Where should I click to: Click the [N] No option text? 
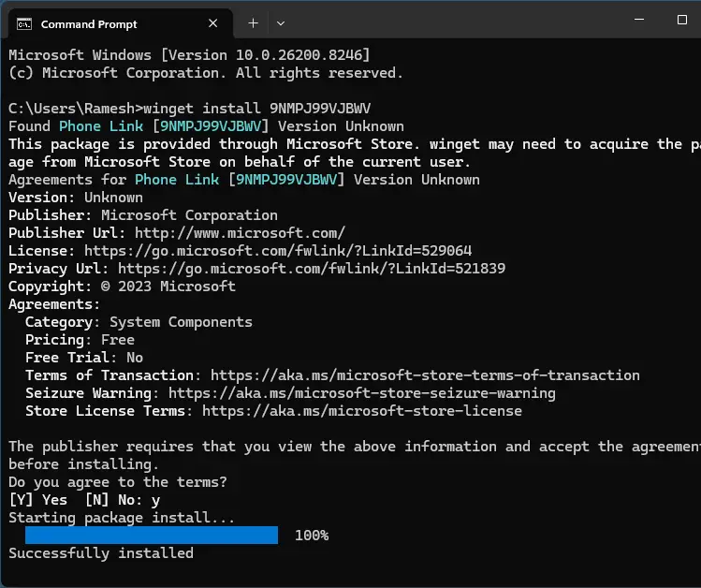pyautogui.click(x=110, y=500)
